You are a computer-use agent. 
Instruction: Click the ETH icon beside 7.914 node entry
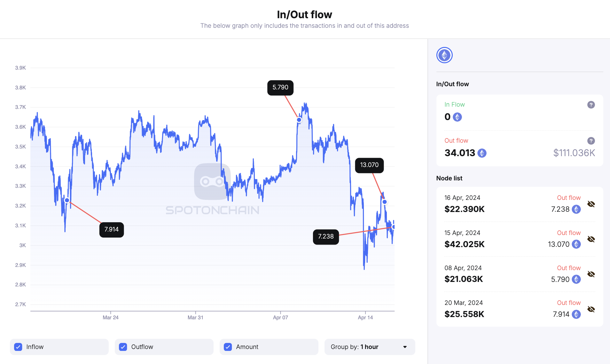click(x=576, y=314)
